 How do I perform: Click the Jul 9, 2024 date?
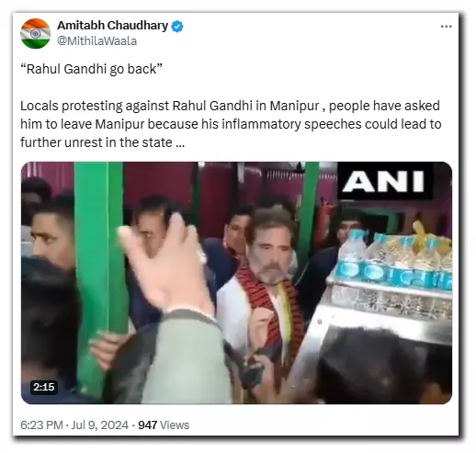[x=99, y=425]
